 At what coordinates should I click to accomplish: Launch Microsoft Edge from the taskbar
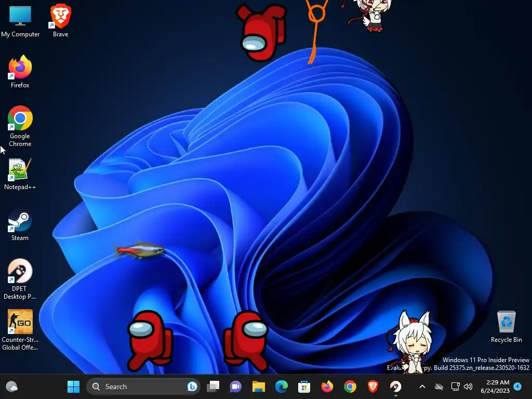(281, 387)
